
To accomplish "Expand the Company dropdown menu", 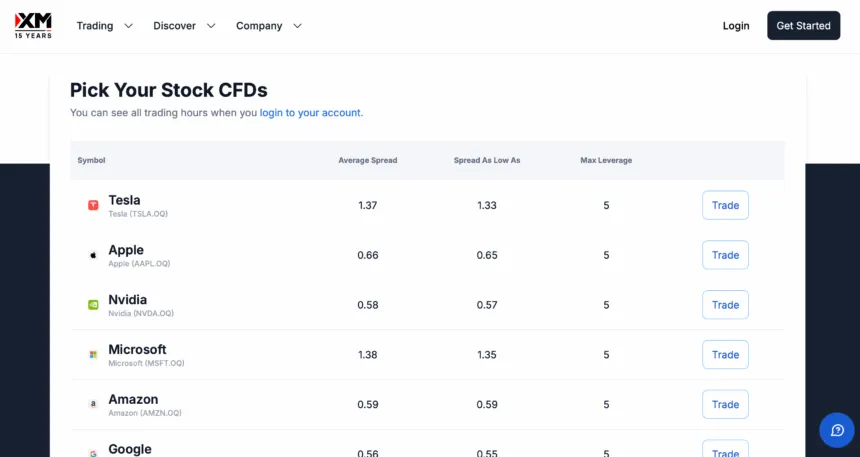I will pyautogui.click(x=268, y=26).
